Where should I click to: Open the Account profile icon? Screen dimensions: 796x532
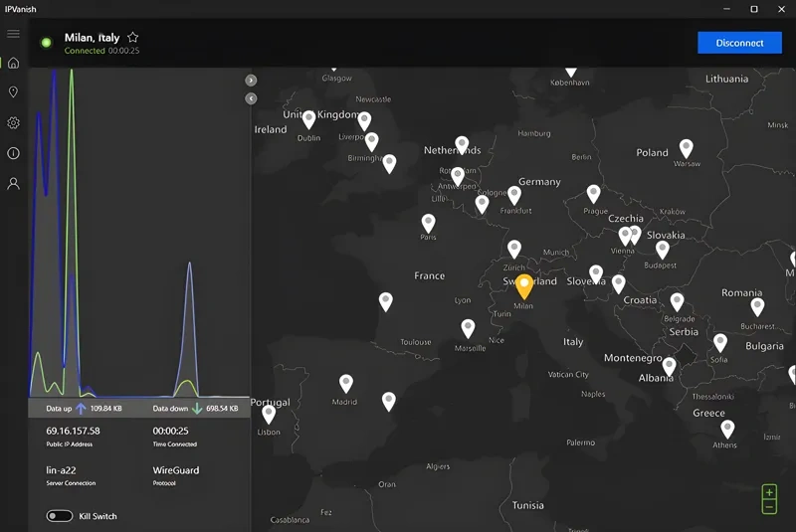(x=13, y=183)
